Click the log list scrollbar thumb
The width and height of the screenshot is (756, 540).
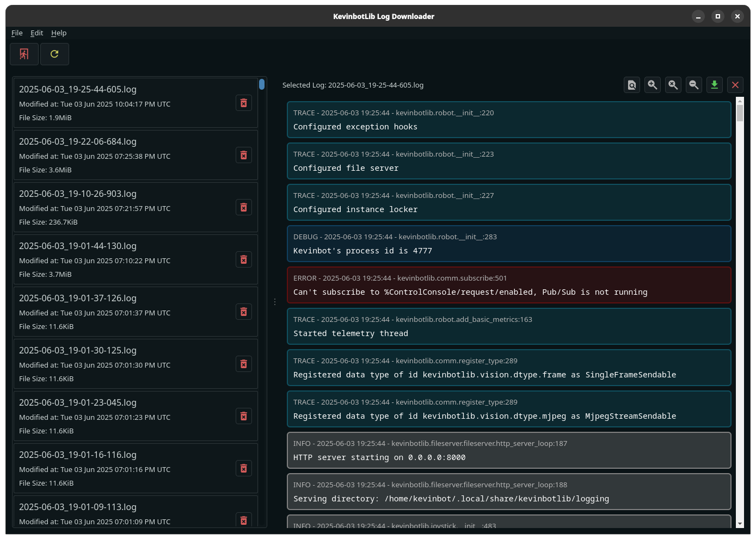(262, 84)
